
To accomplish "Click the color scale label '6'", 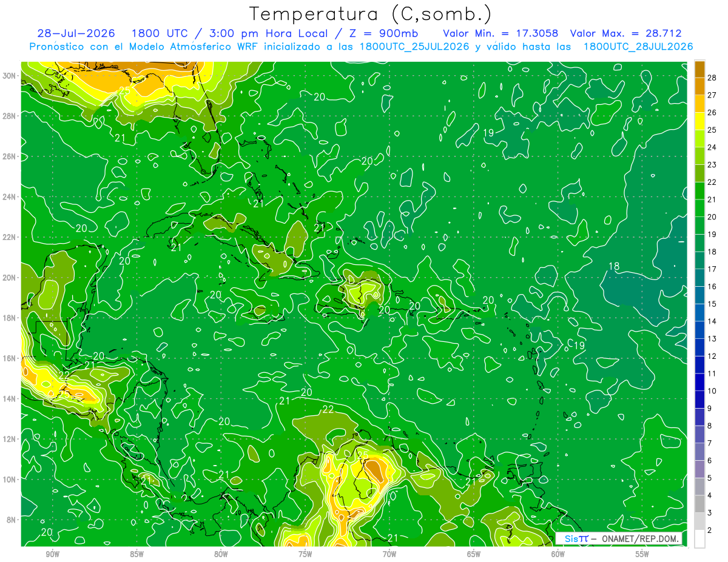I will coord(710,461).
